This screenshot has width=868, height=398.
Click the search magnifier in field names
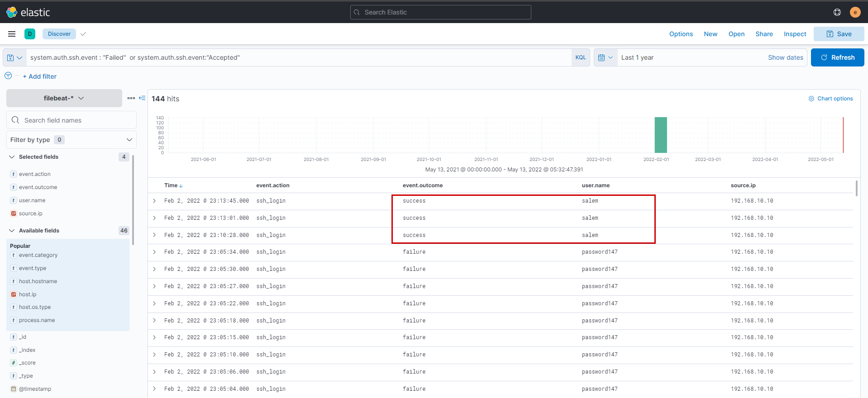click(15, 120)
